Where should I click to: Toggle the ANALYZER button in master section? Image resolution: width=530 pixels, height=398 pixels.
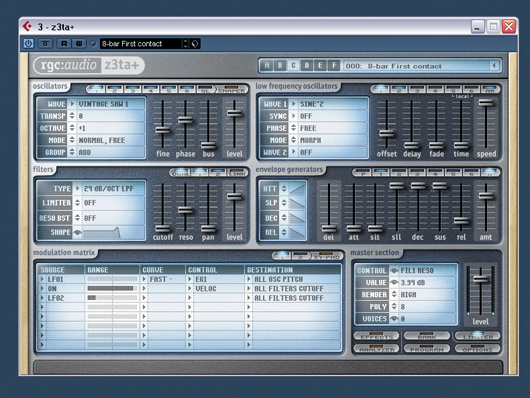(x=377, y=349)
